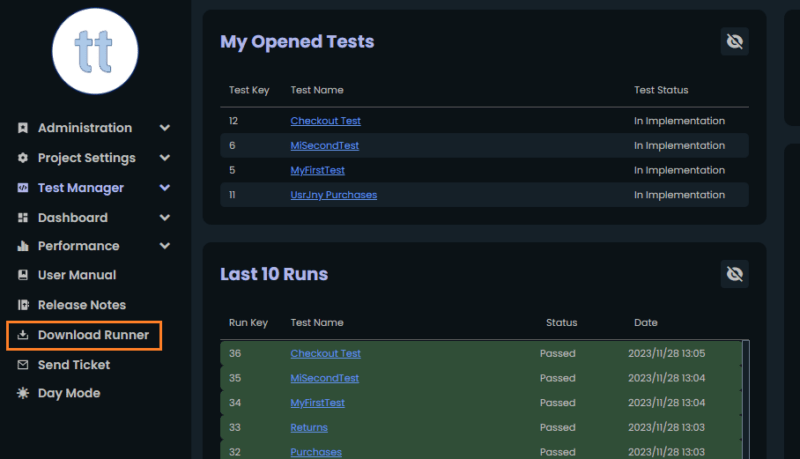The width and height of the screenshot is (800, 459).
Task: Expand the Administration menu chevron
Action: coord(165,128)
